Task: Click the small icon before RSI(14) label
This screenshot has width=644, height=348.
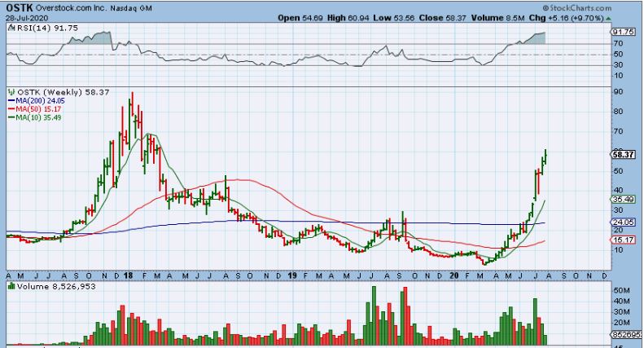Action: point(11,28)
